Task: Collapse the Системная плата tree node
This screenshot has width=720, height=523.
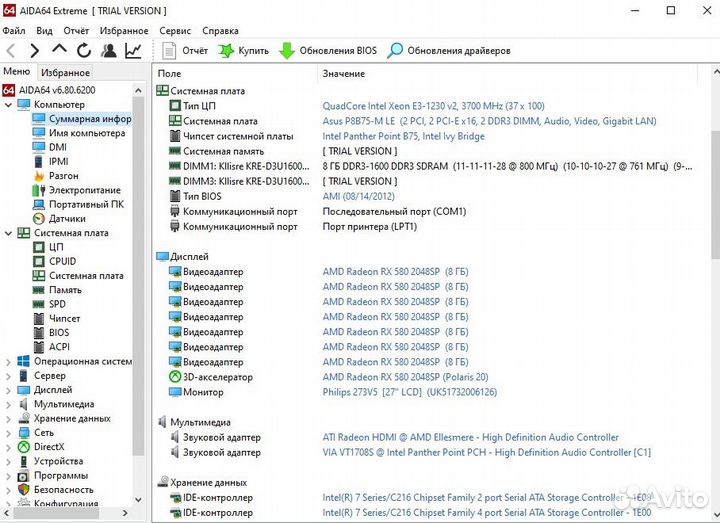Action: pos(8,233)
